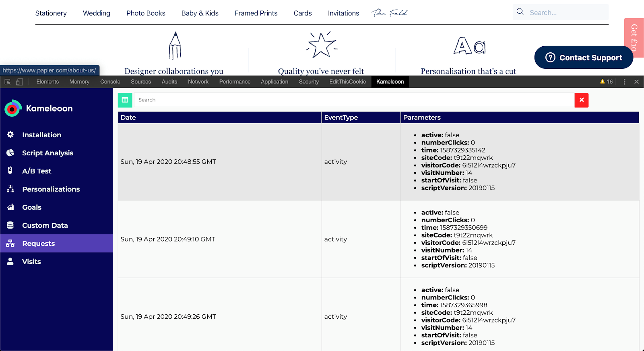Toggle the device toolbar icon
The height and width of the screenshot is (351, 644).
tap(19, 82)
